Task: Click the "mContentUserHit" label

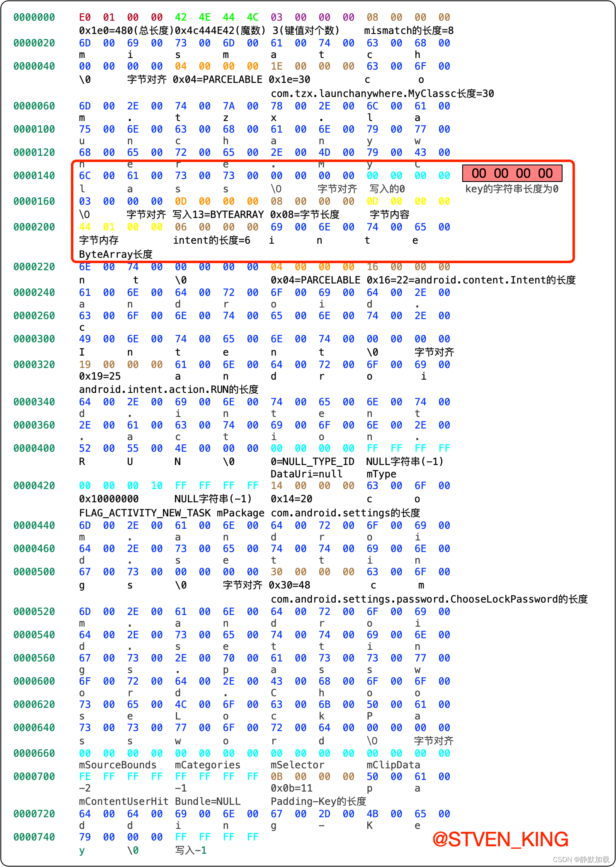Action: 124,801
